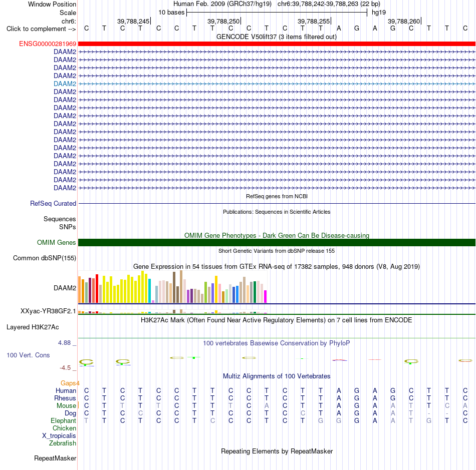Click the DAAM2 GTEx expression bar chart

[172, 287]
